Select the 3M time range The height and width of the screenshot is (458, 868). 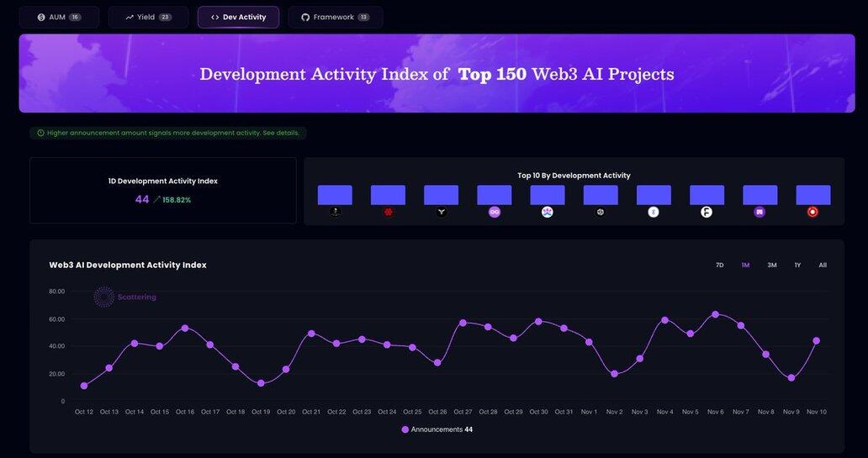pos(771,265)
